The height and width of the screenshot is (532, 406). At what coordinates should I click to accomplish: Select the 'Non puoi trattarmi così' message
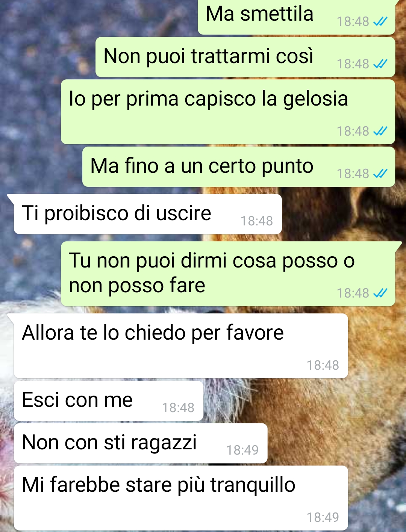[x=245, y=57]
